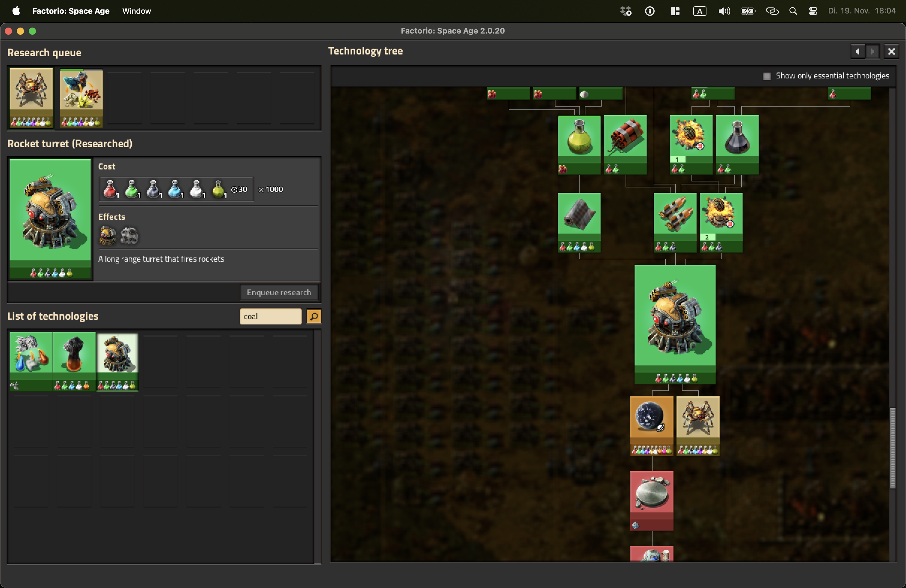
Task: Open the Window menu in menu bar
Action: (137, 11)
